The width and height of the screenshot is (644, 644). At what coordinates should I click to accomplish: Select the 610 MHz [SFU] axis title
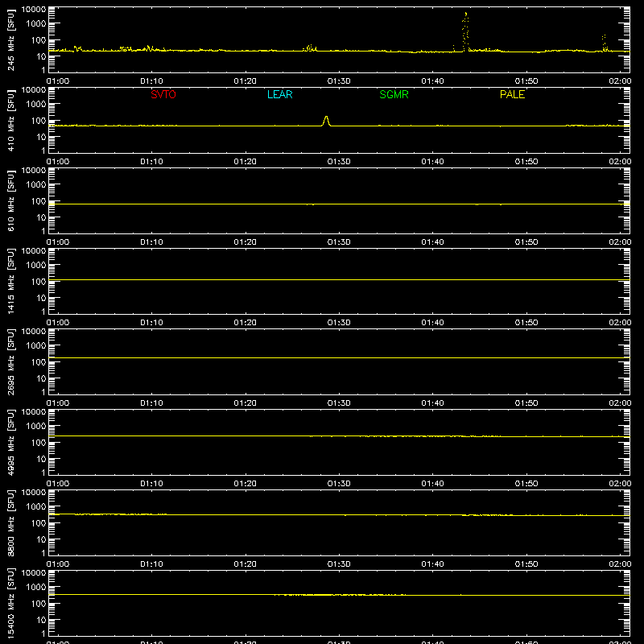(x=10, y=201)
